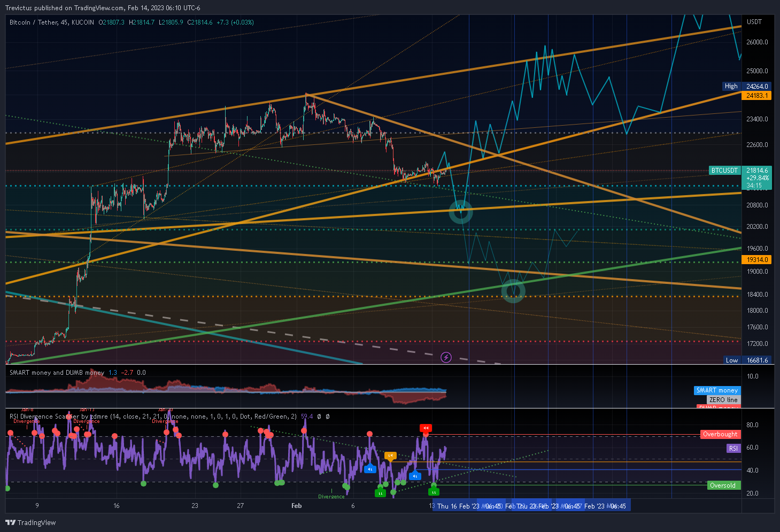Viewport: 780px width, 532px height.
Task: Click the Thu 16 Feb '23 time label
Action: [x=458, y=506]
